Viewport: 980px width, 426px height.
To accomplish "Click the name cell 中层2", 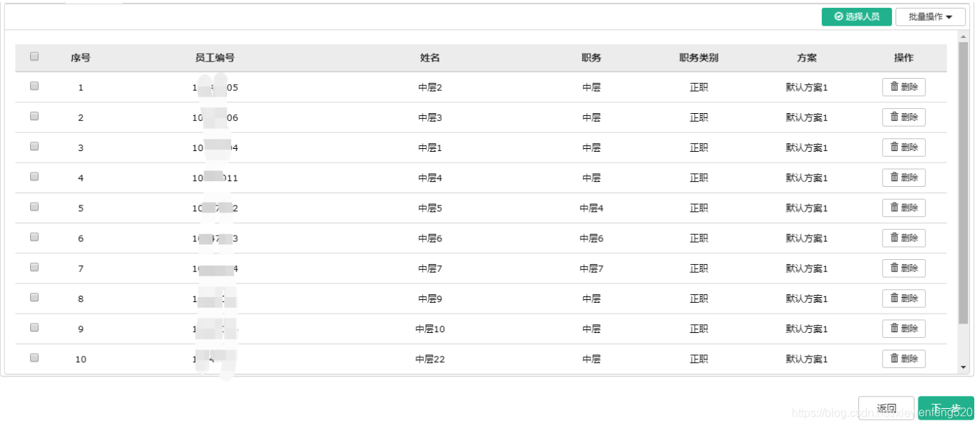I will [x=430, y=87].
